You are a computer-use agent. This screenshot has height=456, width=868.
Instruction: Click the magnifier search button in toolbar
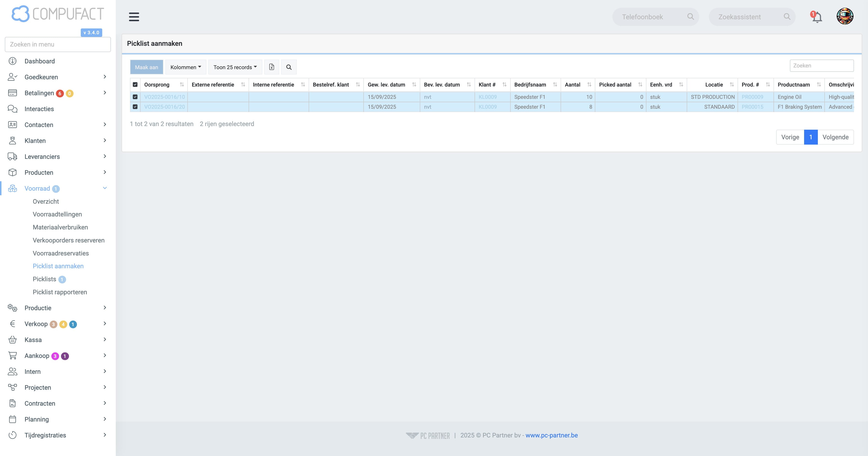[x=289, y=67]
